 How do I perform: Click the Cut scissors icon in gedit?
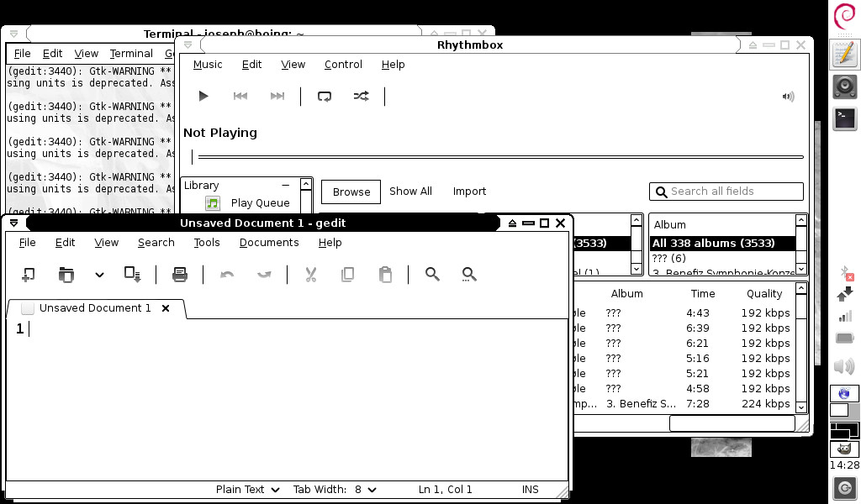tap(311, 274)
